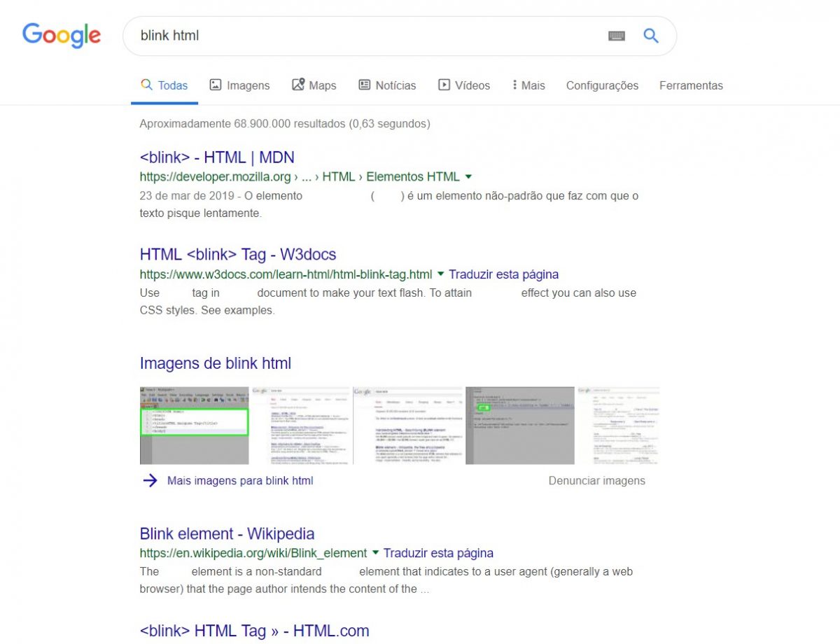Switch to the Imagens tab

(239, 85)
